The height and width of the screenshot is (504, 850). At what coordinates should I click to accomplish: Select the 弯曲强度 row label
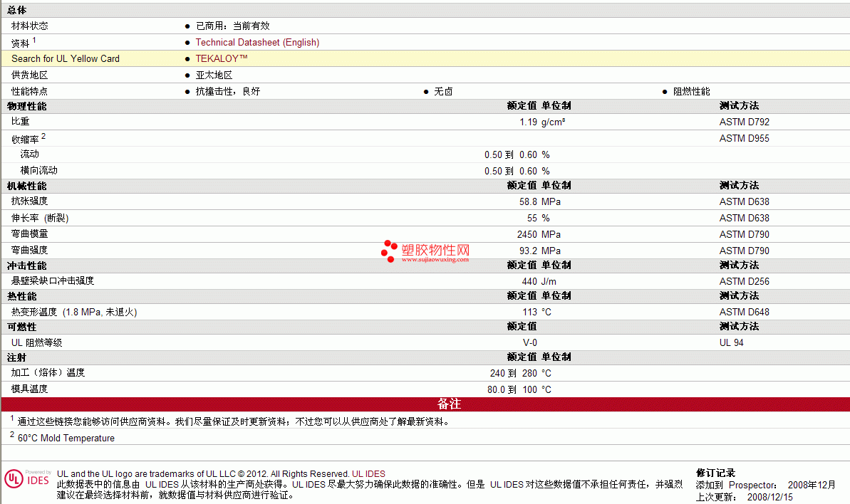click(30, 250)
